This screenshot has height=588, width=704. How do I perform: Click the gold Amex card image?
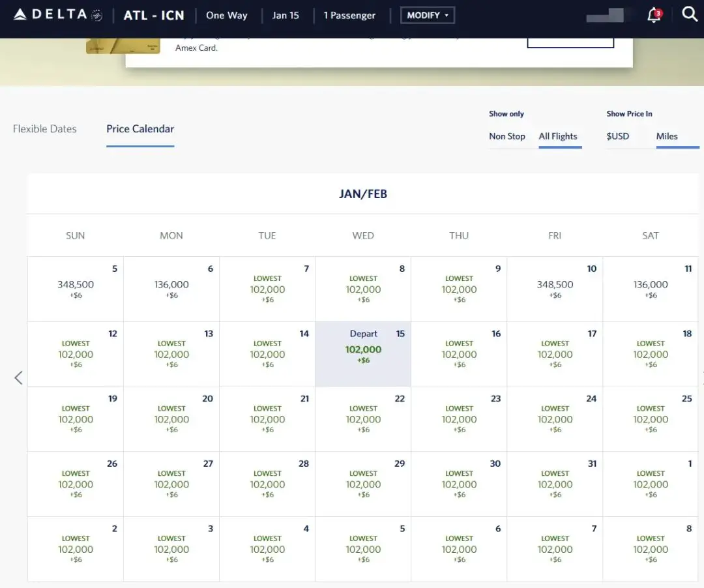pos(123,46)
